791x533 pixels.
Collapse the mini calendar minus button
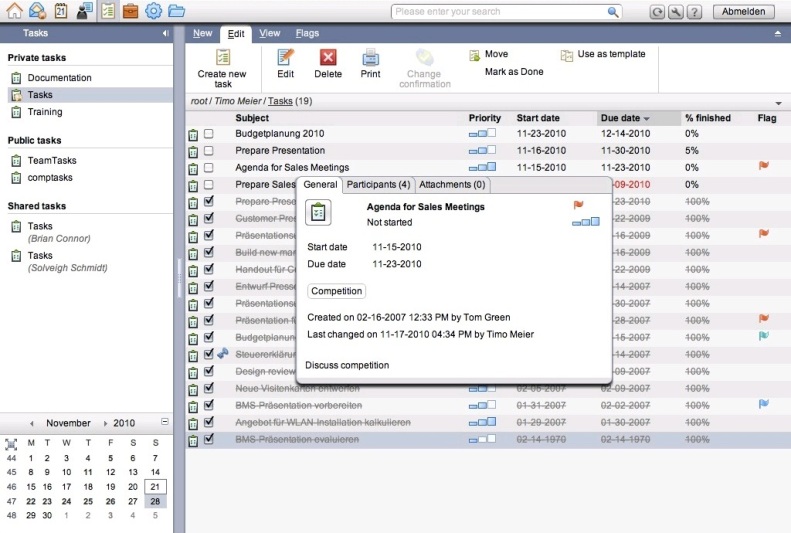click(x=164, y=422)
